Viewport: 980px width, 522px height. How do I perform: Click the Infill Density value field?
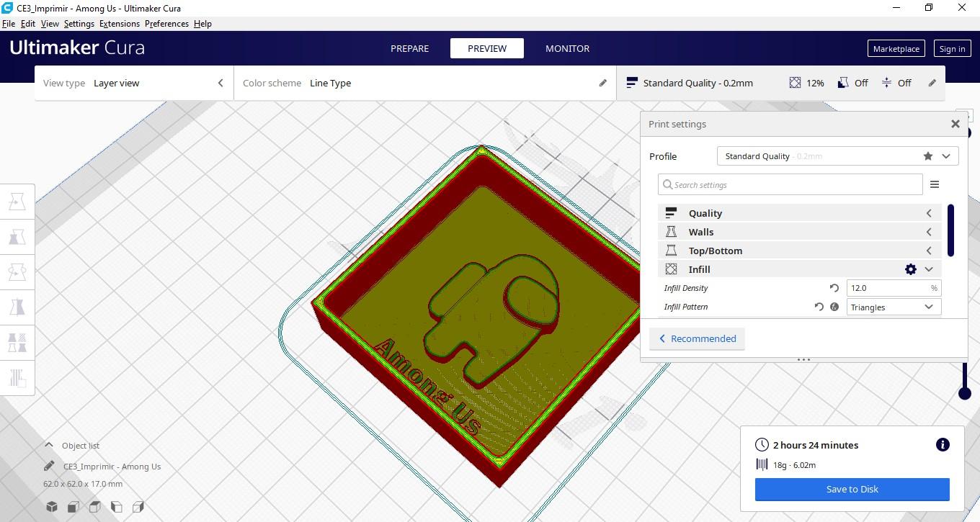tap(894, 288)
